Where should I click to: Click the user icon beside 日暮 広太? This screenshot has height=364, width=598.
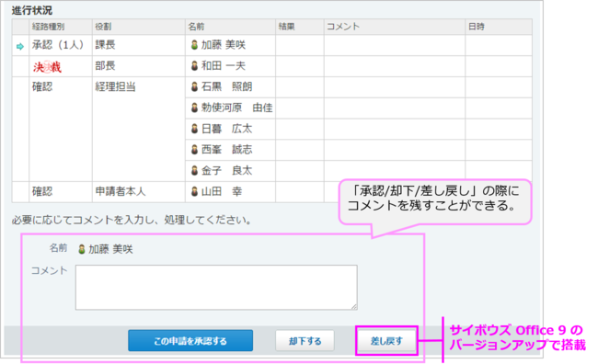point(194,129)
